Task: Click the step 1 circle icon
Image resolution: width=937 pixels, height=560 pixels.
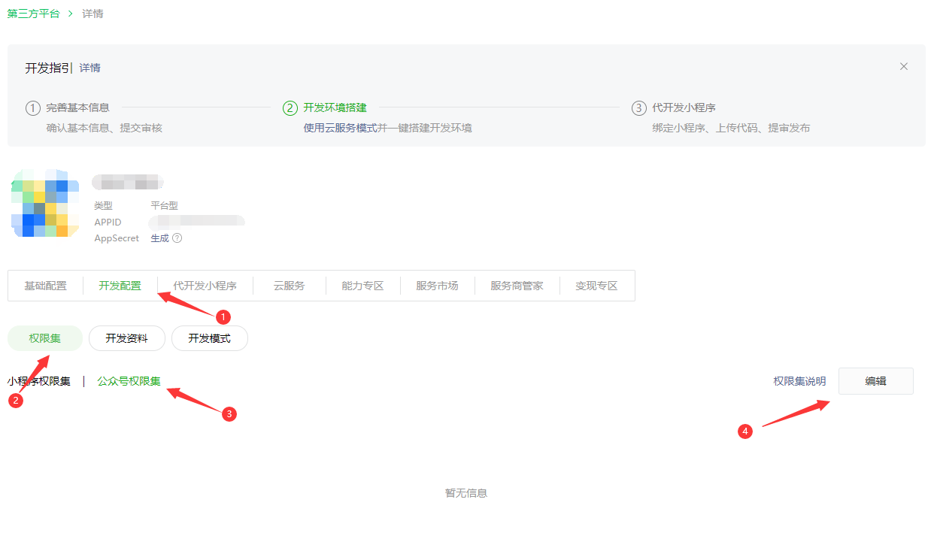Action: point(32,108)
